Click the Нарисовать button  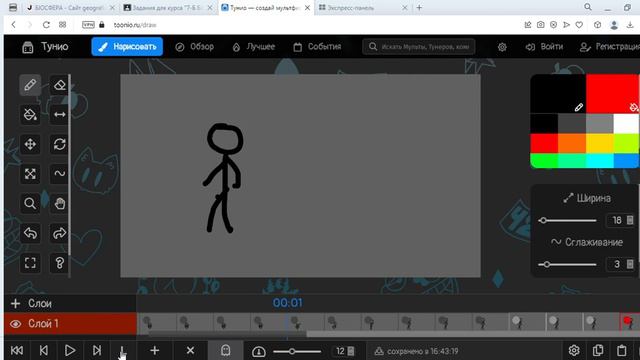click(127, 47)
